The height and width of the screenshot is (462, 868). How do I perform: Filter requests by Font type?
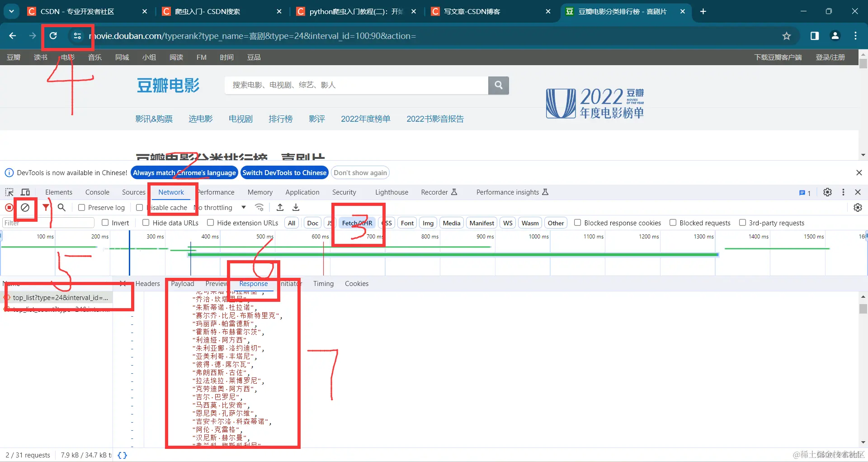[407, 223]
